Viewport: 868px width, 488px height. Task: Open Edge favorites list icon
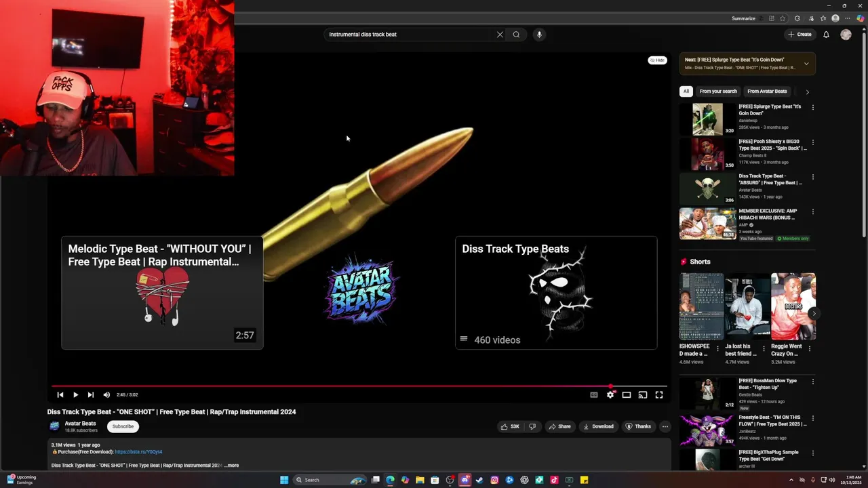point(823,18)
